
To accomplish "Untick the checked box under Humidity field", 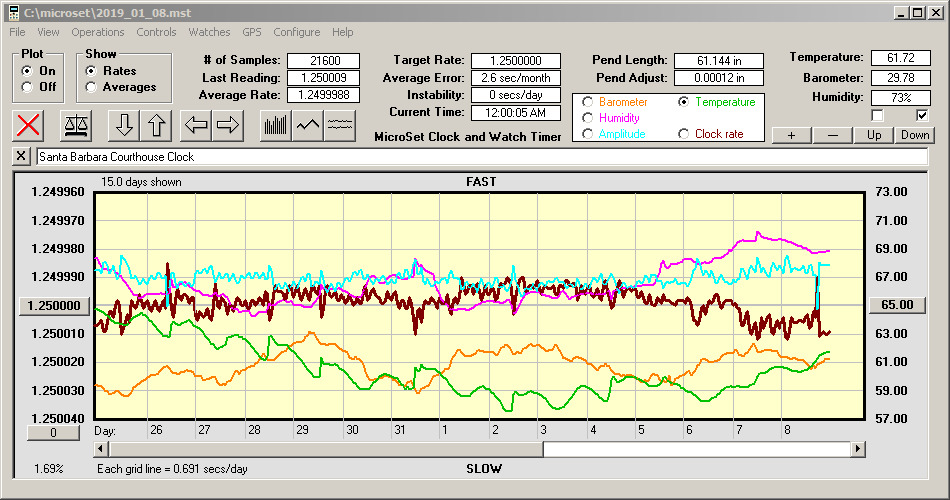I will [x=922, y=115].
